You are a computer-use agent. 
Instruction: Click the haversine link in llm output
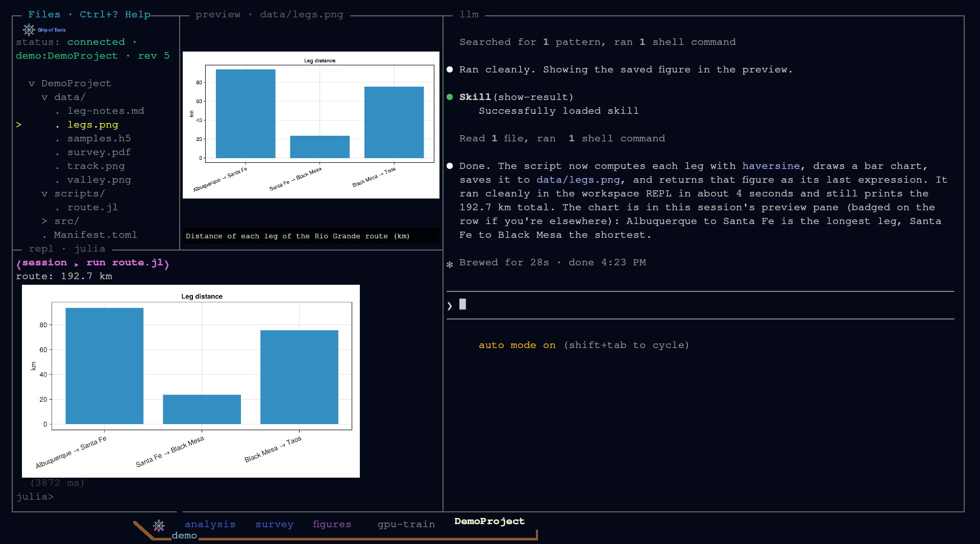tap(771, 166)
